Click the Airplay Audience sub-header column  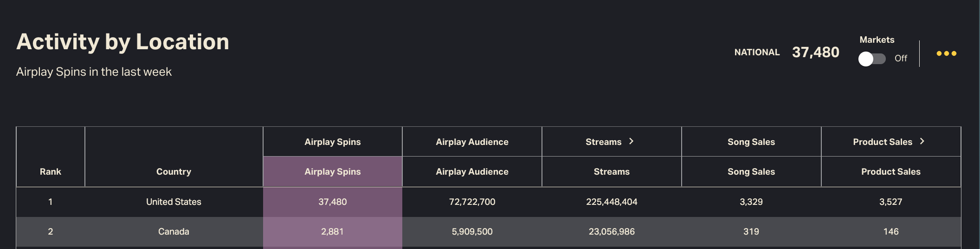[472, 171]
